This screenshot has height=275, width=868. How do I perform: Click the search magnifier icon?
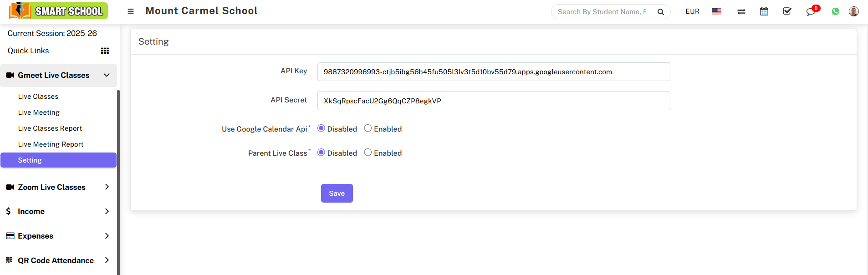pos(660,12)
